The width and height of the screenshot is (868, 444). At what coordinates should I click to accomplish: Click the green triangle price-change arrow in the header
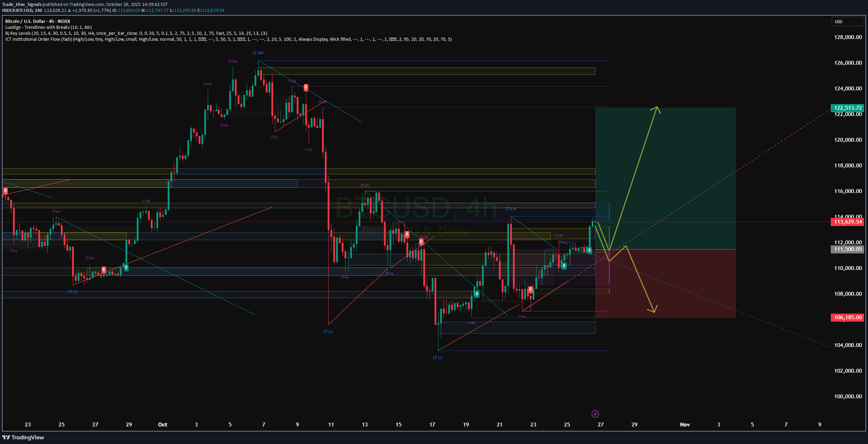point(69,10)
